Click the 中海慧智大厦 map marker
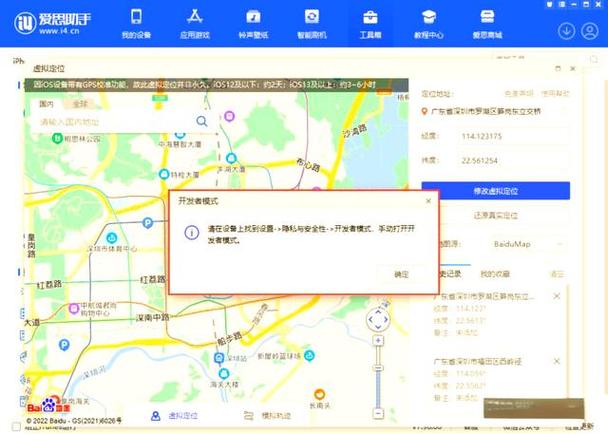Screen dimensions: 608x434 point(180,134)
